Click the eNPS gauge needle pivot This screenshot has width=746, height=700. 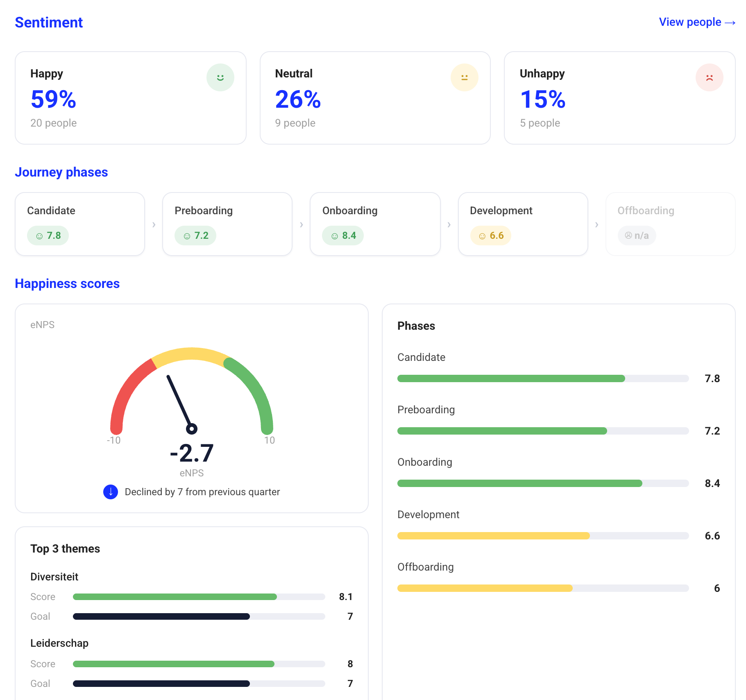[191, 429]
